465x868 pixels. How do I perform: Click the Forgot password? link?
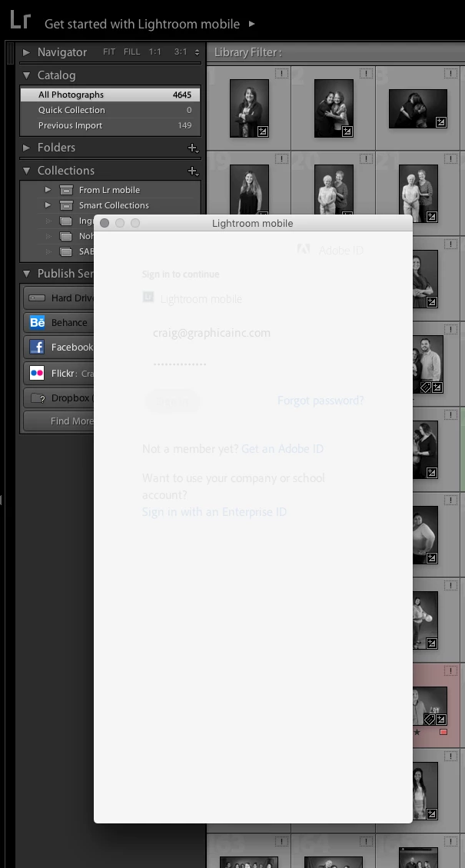coord(321,401)
